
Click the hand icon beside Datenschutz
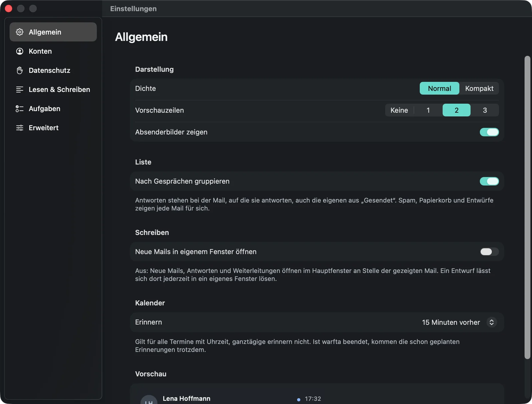coord(20,70)
